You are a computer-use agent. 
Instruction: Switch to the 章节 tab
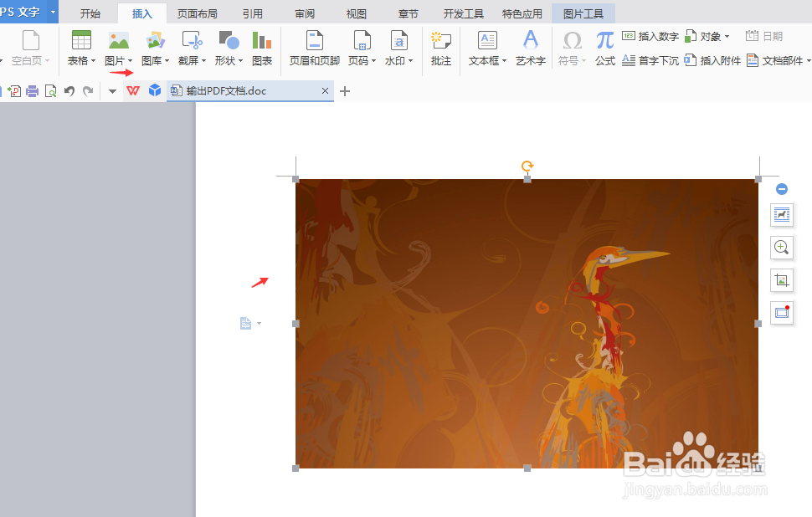tap(408, 13)
